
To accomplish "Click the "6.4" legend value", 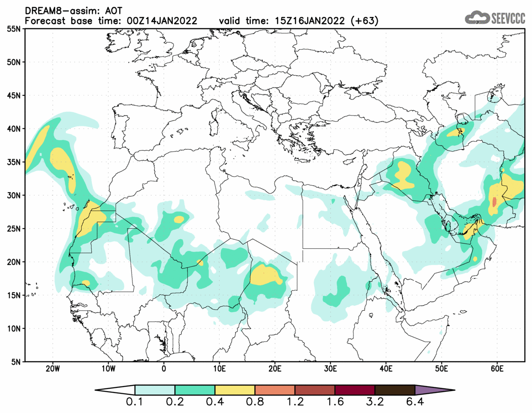I will point(415,403).
